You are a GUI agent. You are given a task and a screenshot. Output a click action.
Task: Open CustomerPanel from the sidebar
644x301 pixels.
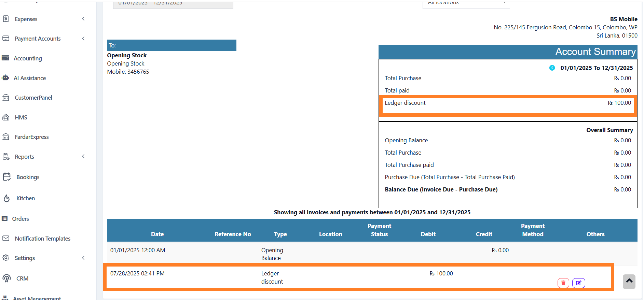point(33,98)
